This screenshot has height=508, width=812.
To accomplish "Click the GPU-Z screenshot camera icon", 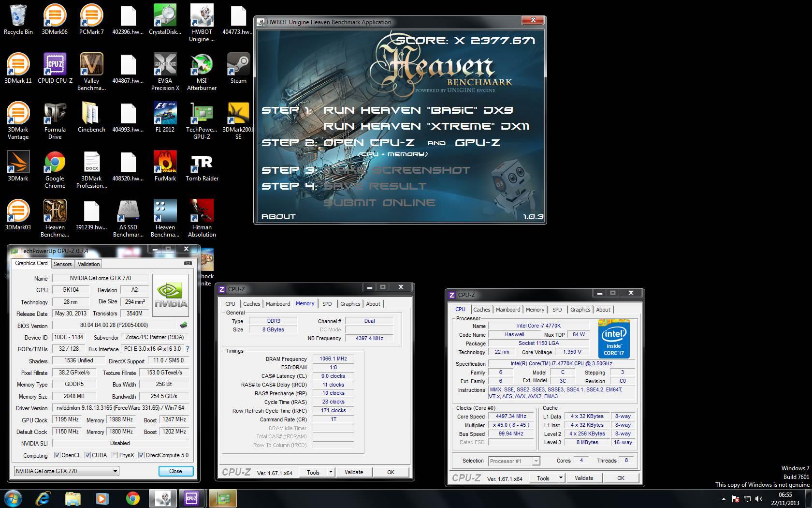I will [188, 263].
